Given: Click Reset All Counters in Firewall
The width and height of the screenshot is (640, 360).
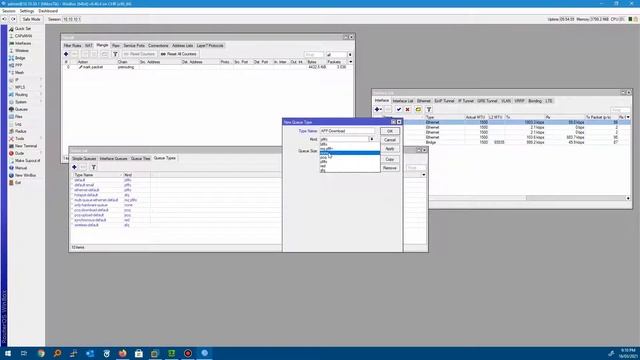Looking at the screenshot, I should (x=178, y=54).
